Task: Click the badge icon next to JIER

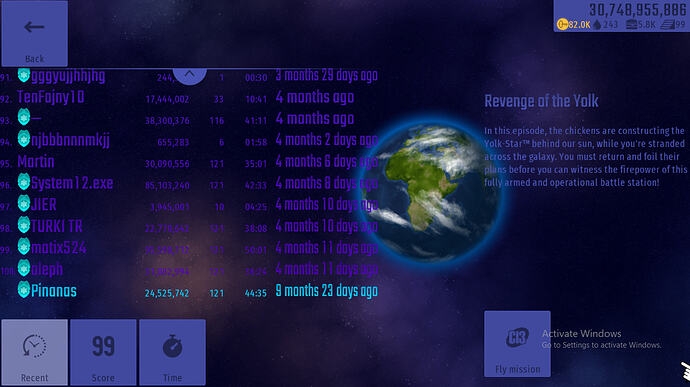Action: 24,203
